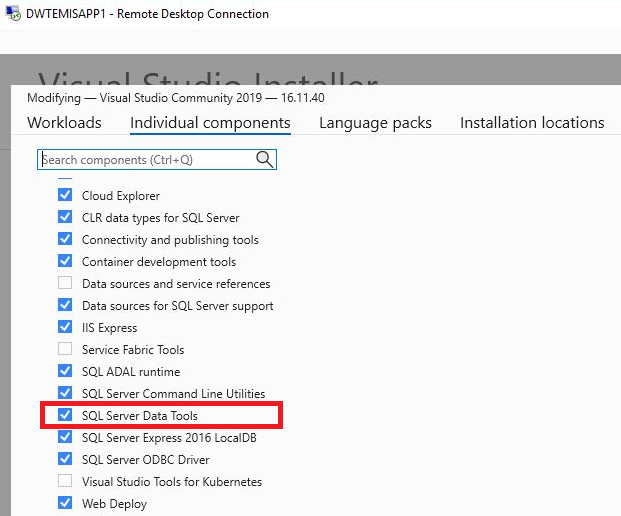Click the SQL Server Data Tools label
This screenshot has height=516, width=621.
139,415
